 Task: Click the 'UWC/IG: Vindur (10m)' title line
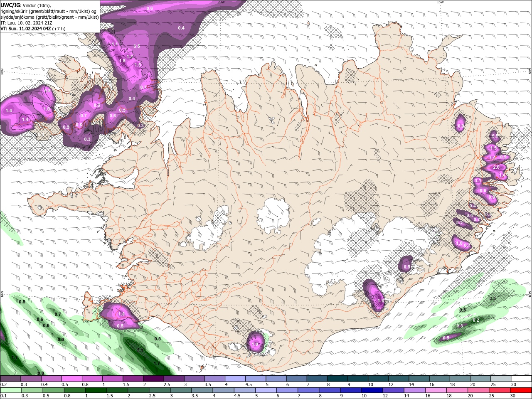point(26,5)
